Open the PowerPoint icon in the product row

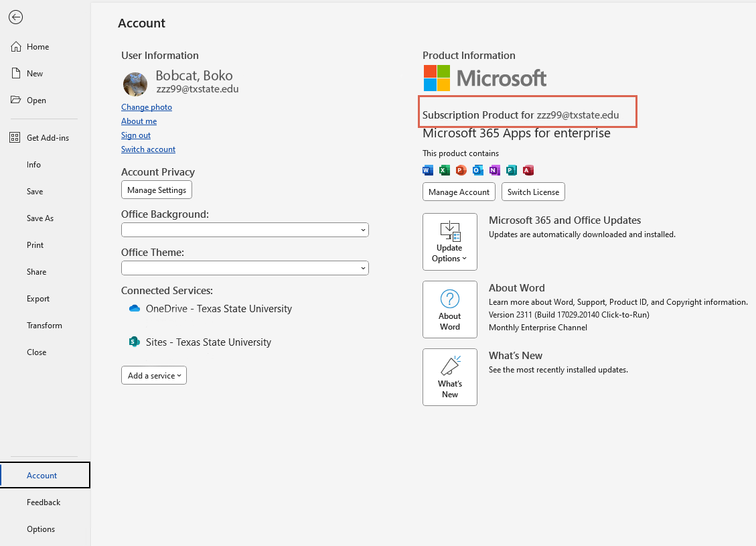pos(461,170)
